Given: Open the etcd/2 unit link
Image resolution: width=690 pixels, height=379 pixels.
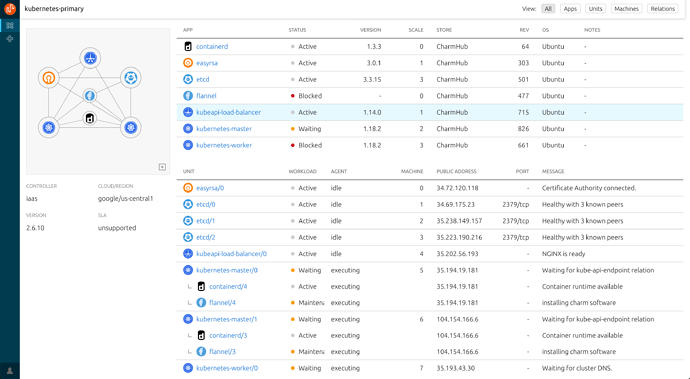Looking at the screenshot, I should click(206, 237).
